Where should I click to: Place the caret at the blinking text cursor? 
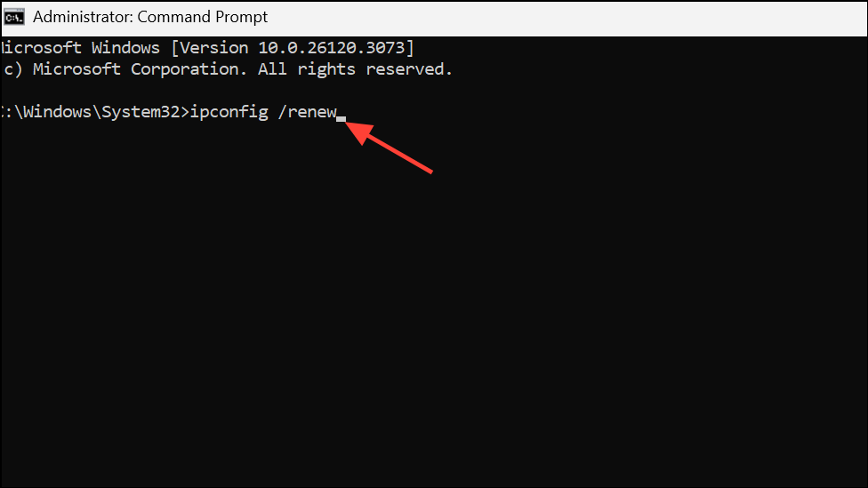point(341,118)
